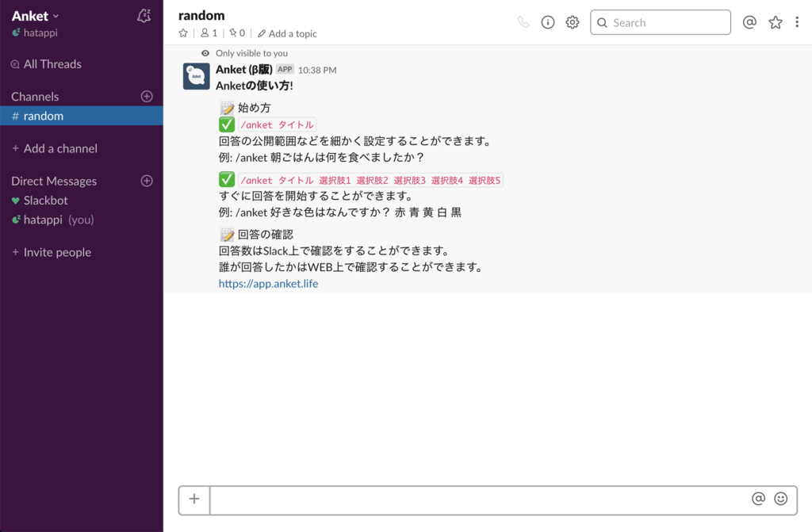Select the random channel in sidebar
Viewport: 812px width, 532px height.
pyautogui.click(x=82, y=116)
